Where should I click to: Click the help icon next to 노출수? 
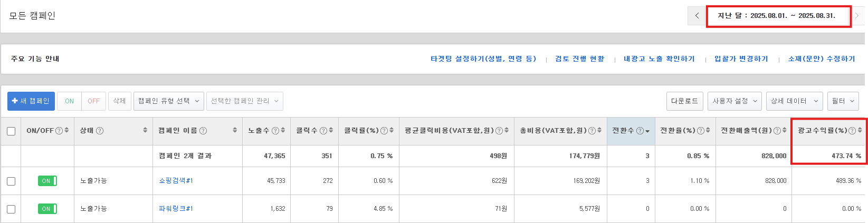(x=275, y=130)
